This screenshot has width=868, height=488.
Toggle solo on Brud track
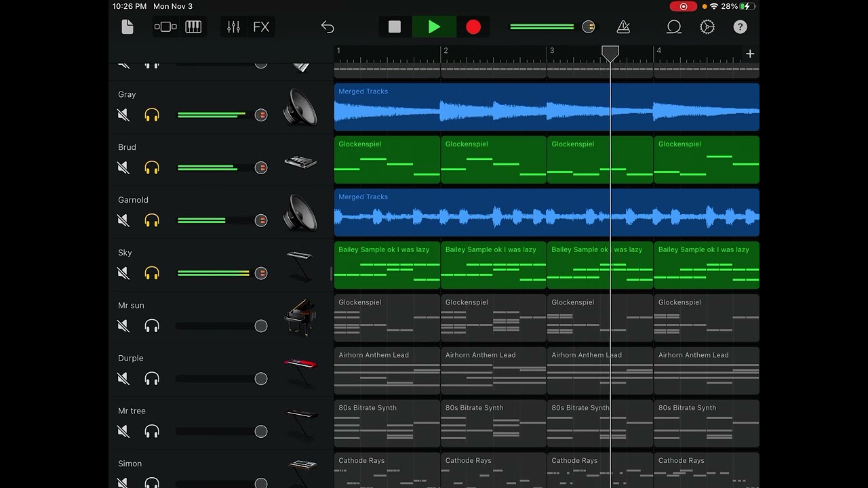[152, 167]
